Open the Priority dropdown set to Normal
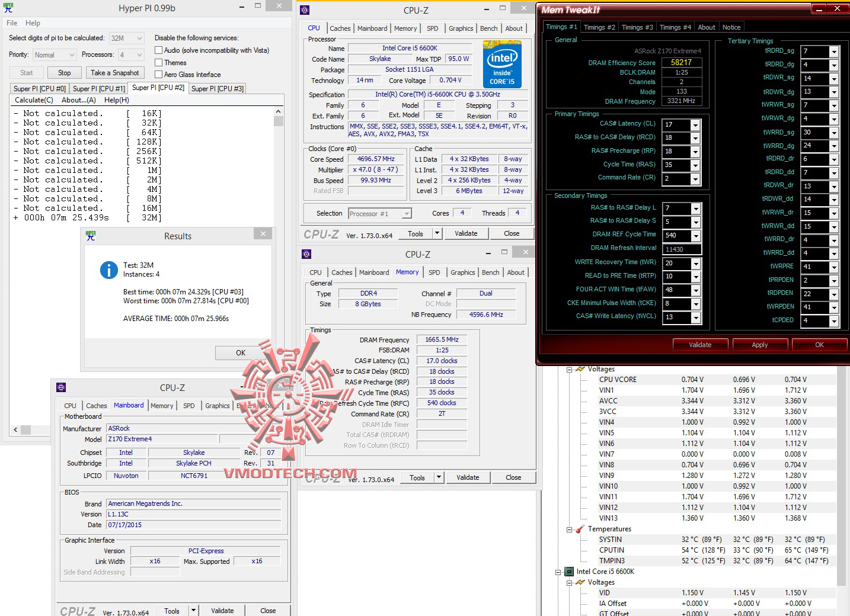This screenshot has height=616, width=850. click(x=55, y=54)
